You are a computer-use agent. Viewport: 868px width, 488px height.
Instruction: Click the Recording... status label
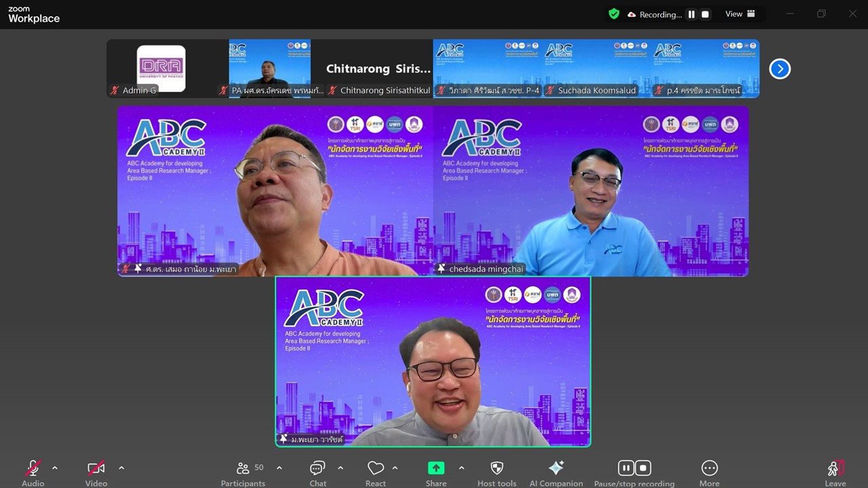[x=660, y=14]
